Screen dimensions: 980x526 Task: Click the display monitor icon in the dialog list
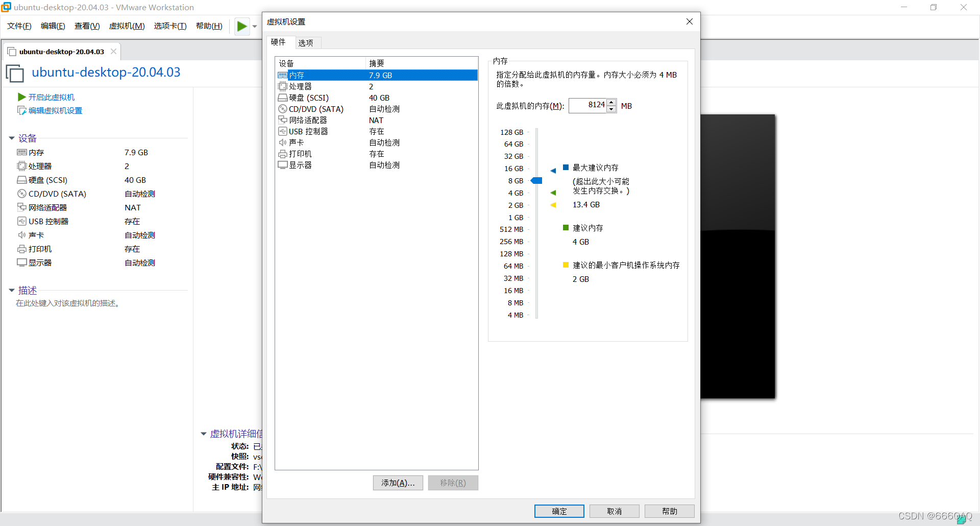(x=283, y=165)
